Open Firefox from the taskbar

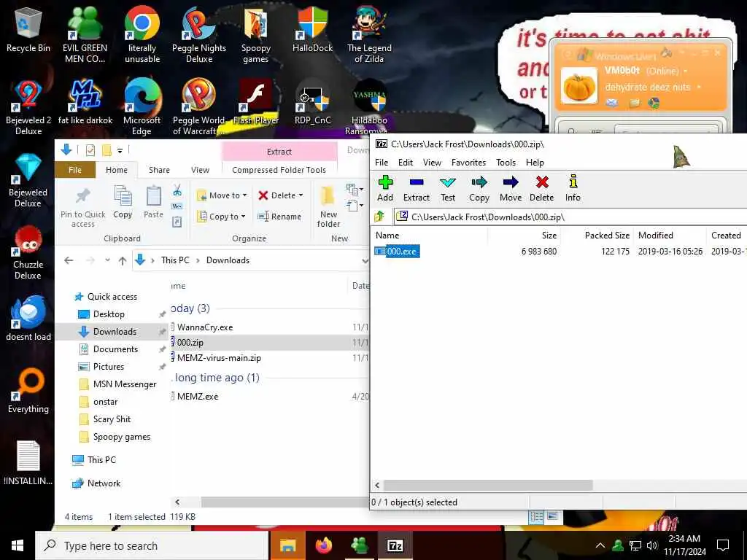coord(323,545)
